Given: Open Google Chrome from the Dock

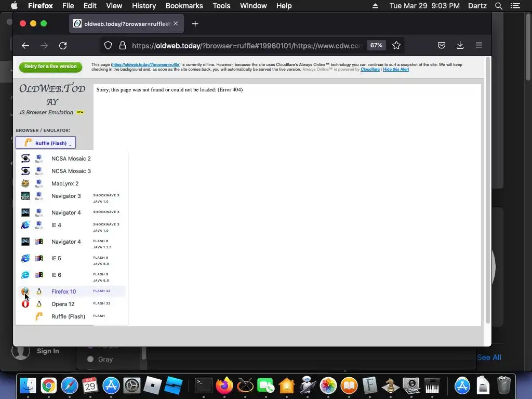Looking at the screenshot, I should point(48,385).
